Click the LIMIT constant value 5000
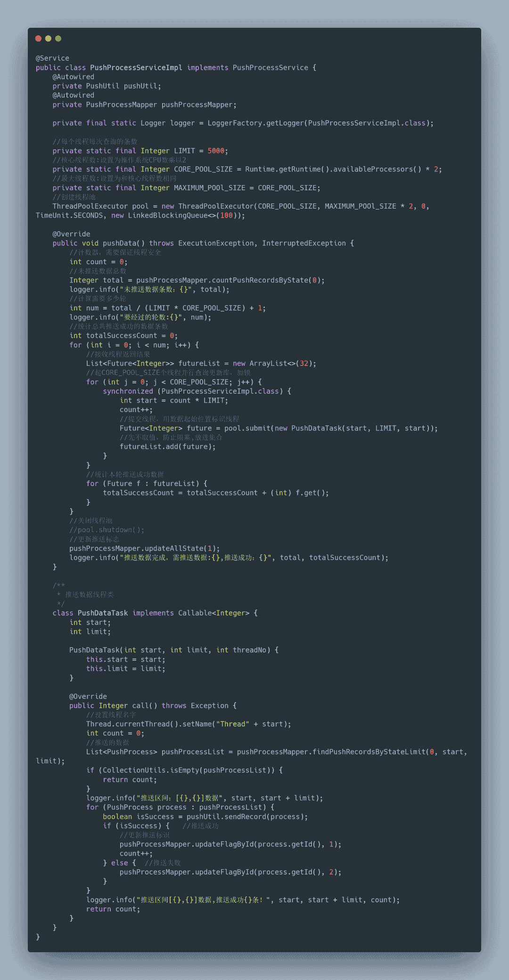The image size is (509, 980). 216,151
